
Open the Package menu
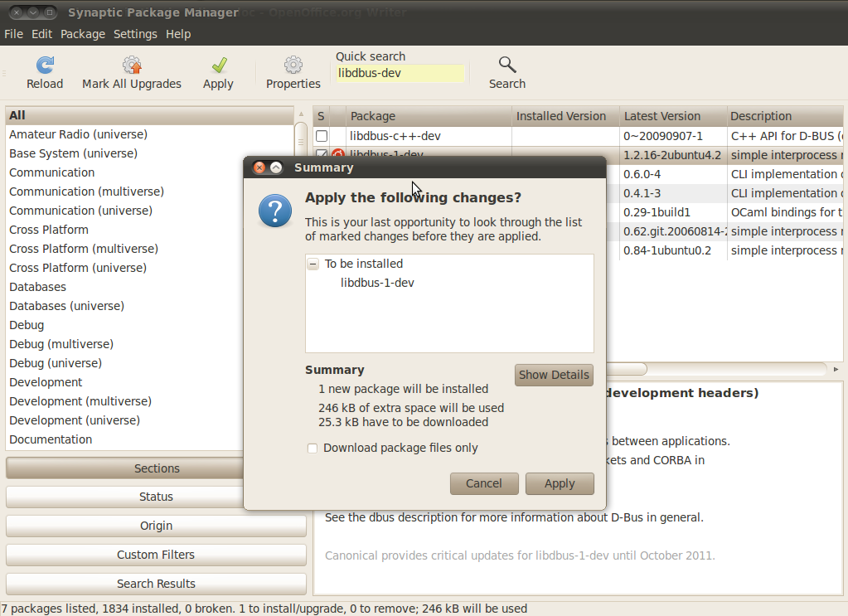click(x=82, y=34)
